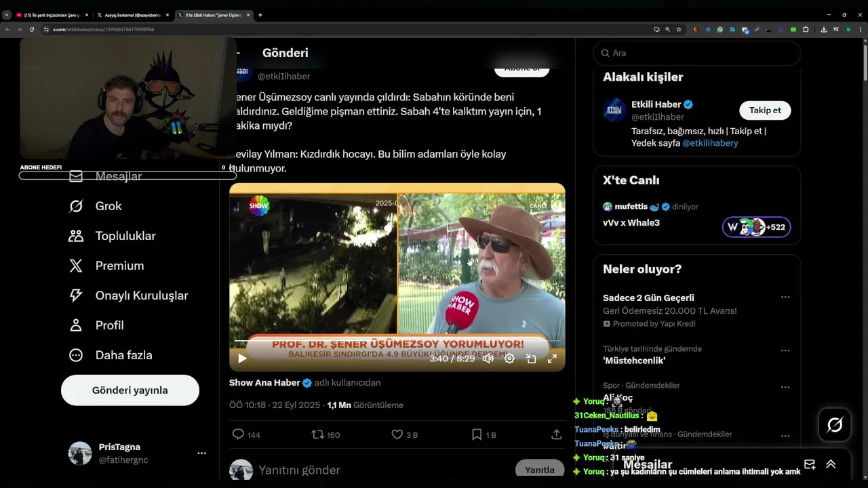Open Etkili Haber profile in Alakalı kişiler
Screen dimensions: 868x488
[656, 104]
